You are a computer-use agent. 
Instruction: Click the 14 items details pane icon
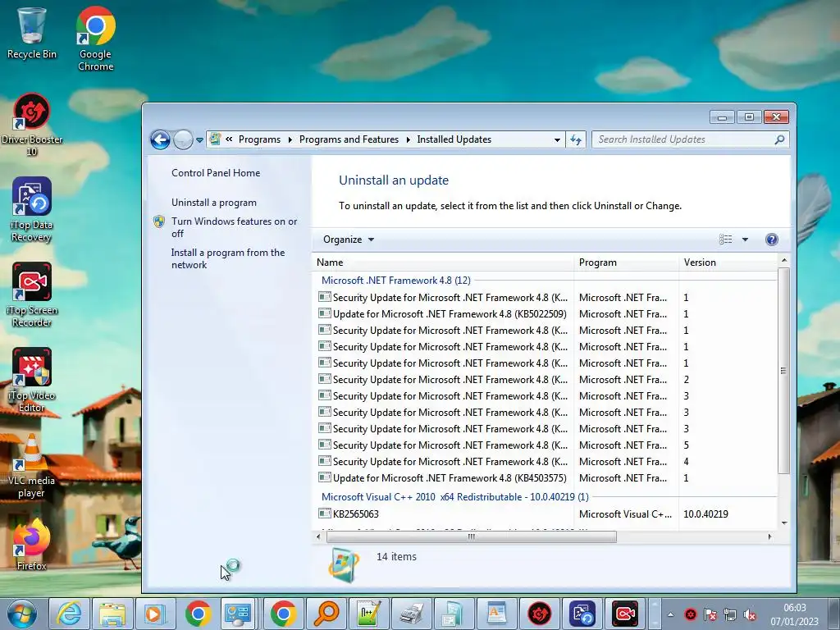point(344,566)
